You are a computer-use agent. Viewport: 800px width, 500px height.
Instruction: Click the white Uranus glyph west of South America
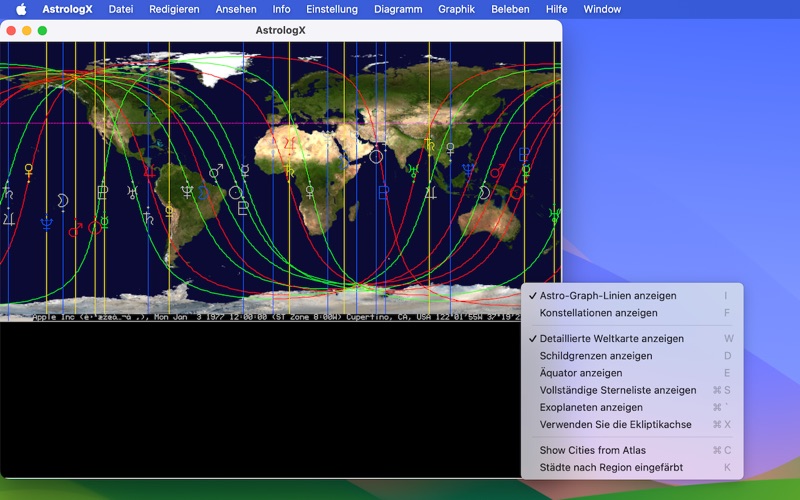coord(132,192)
